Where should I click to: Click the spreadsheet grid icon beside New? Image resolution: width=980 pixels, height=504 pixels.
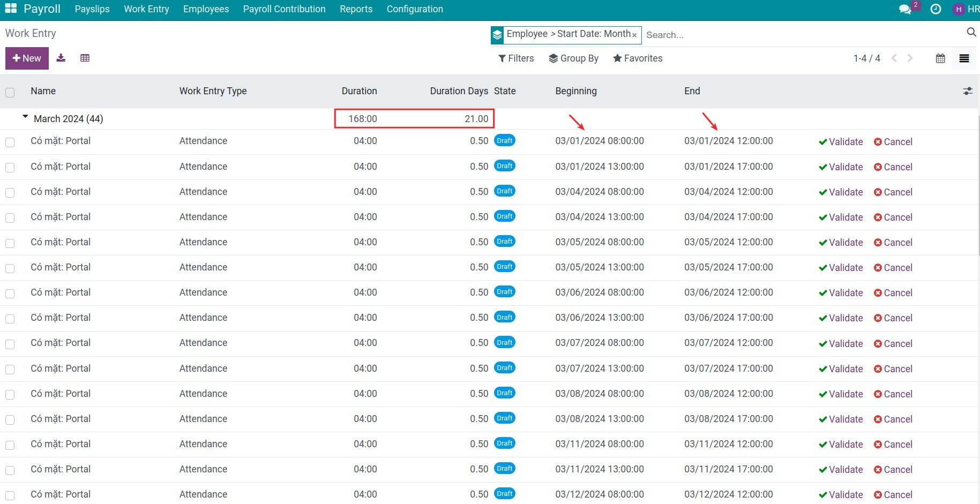(85, 58)
